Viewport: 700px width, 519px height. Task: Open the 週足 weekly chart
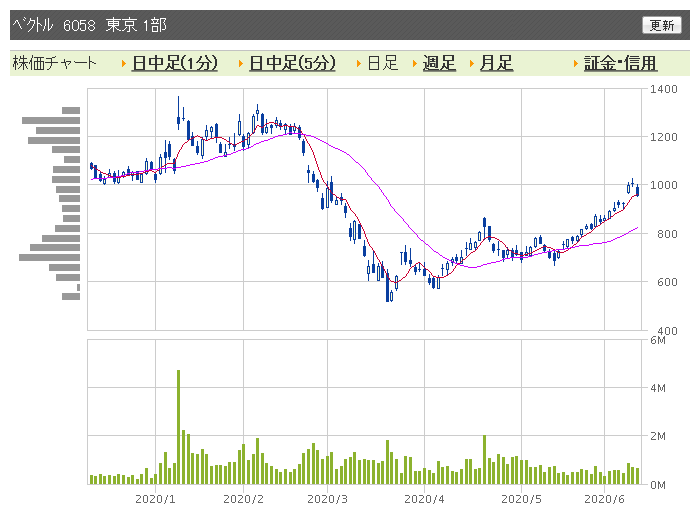point(439,63)
